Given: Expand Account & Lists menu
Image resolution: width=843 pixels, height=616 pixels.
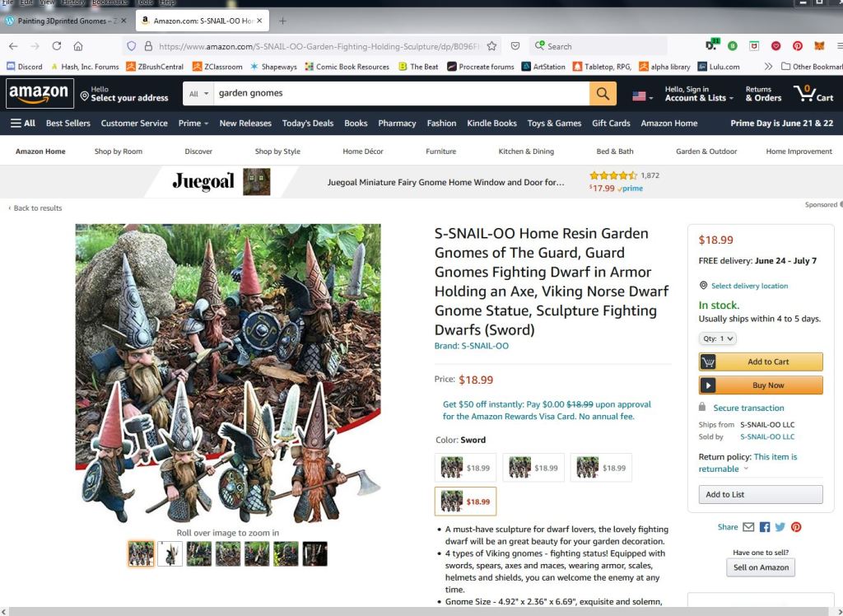Looking at the screenshot, I should tap(699, 94).
